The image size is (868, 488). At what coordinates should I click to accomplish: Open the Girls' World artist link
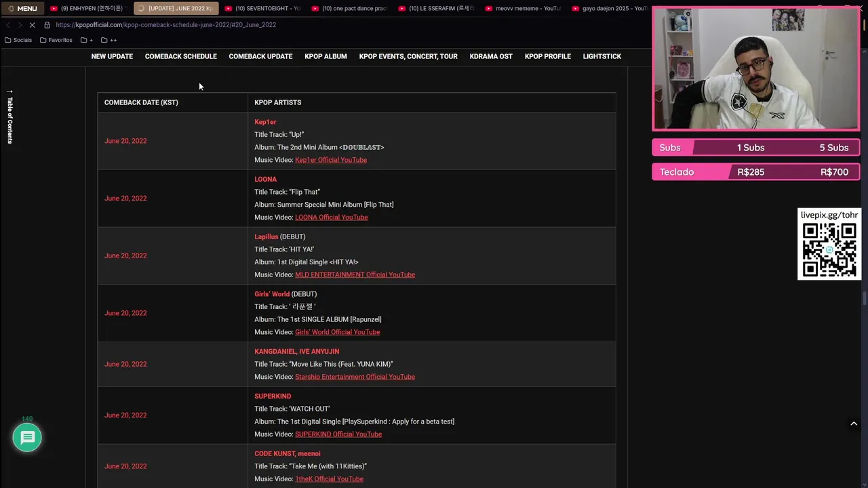pos(272,294)
